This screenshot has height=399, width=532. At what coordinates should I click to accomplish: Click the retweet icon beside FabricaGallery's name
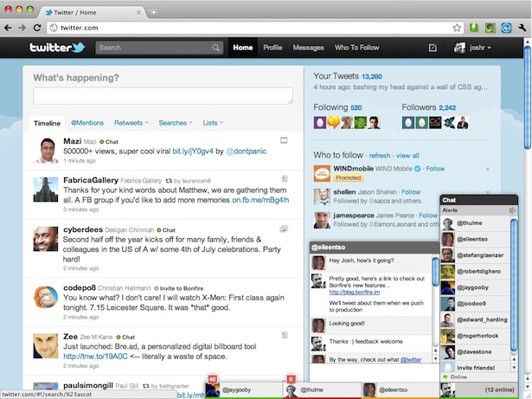(169, 181)
